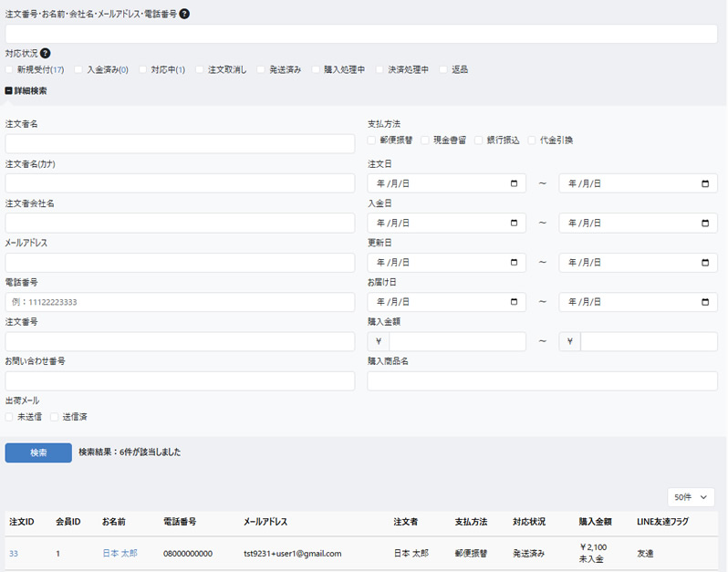Open calendar icon for 注文日 start date
728x572 pixels.
click(x=514, y=183)
